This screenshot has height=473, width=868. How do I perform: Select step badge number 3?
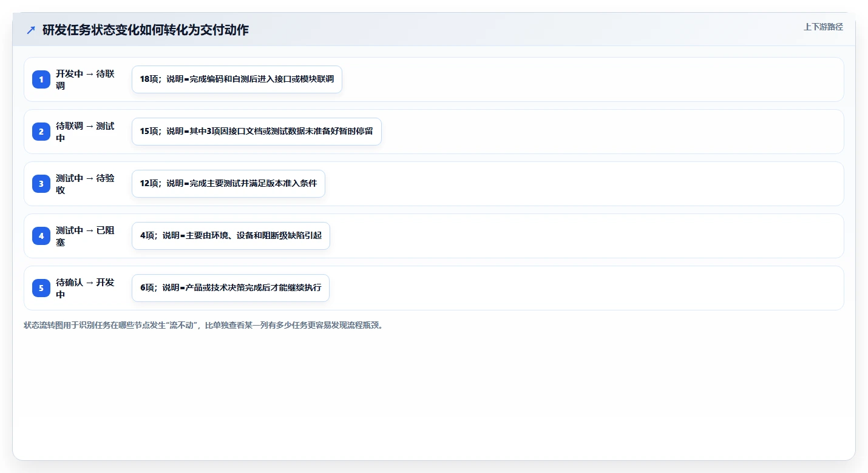pos(41,184)
